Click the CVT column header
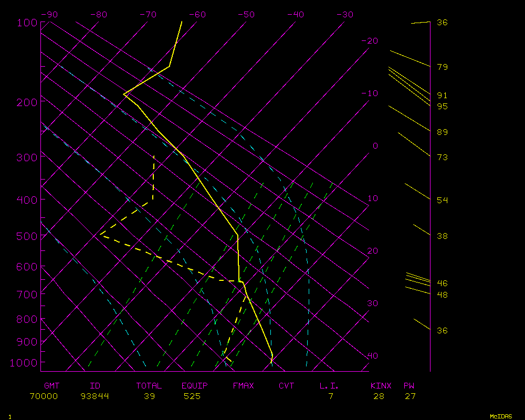The height and width of the screenshot is (420, 525). [x=287, y=386]
